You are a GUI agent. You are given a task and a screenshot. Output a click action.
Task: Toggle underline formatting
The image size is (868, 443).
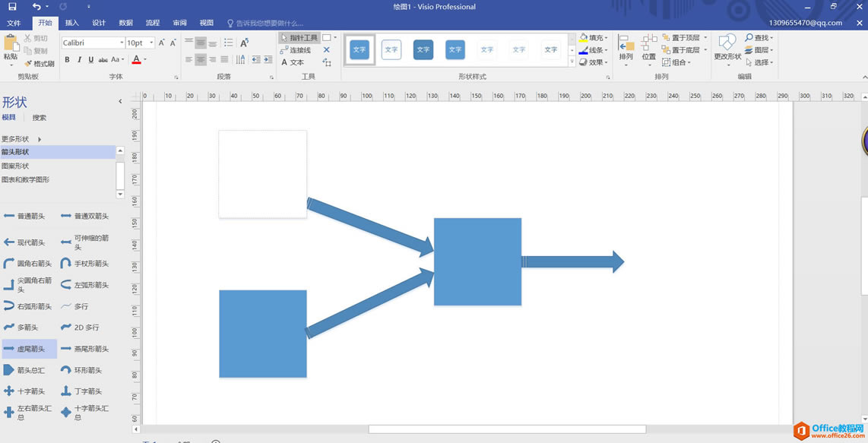(x=91, y=60)
